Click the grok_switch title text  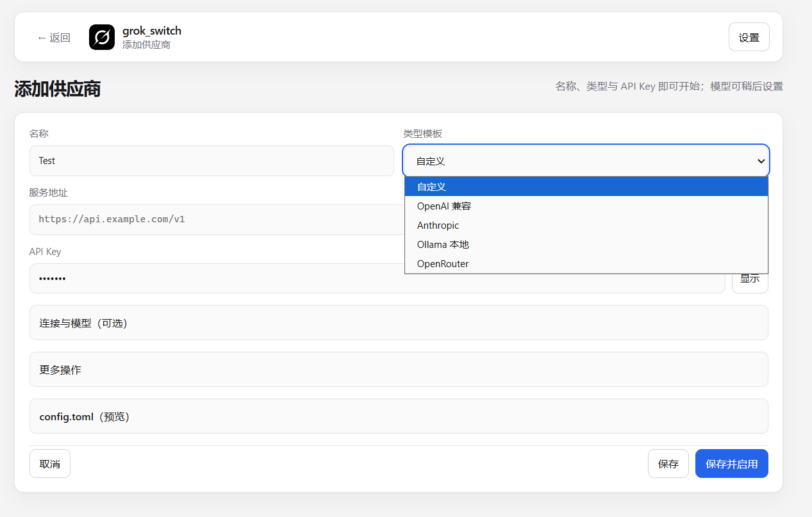(x=152, y=31)
